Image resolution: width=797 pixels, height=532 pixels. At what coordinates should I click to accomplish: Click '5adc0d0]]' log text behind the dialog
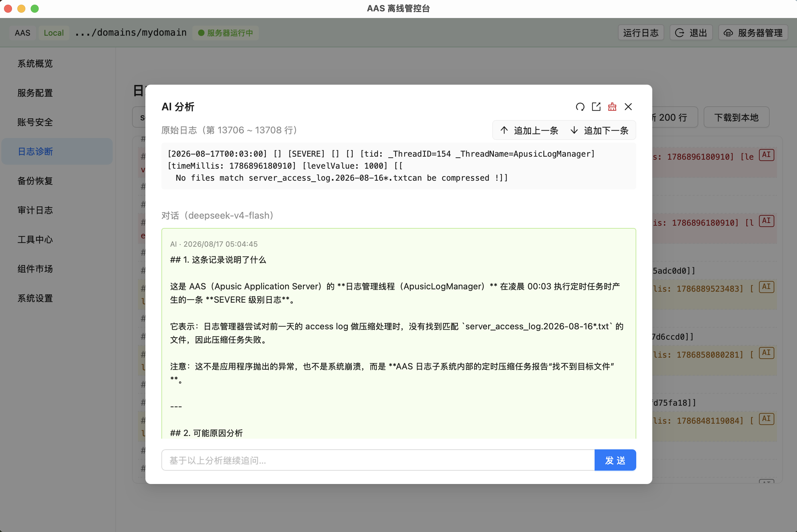[674, 271]
